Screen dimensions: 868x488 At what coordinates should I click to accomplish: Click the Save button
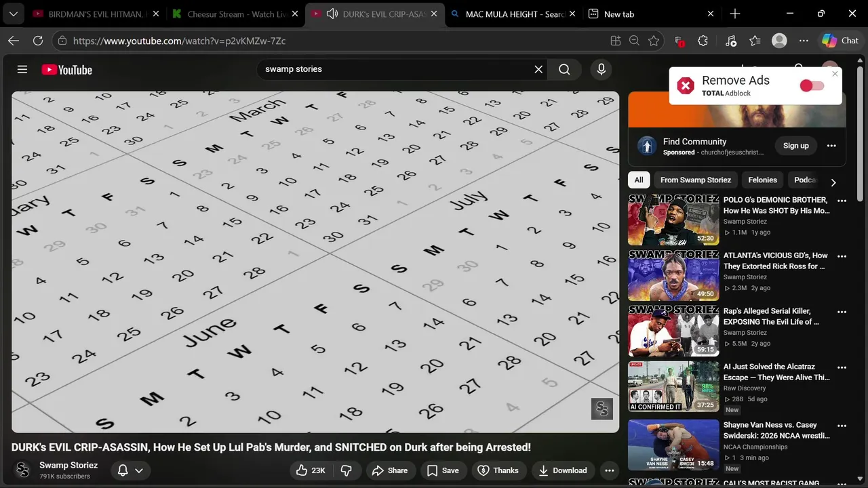click(x=443, y=470)
